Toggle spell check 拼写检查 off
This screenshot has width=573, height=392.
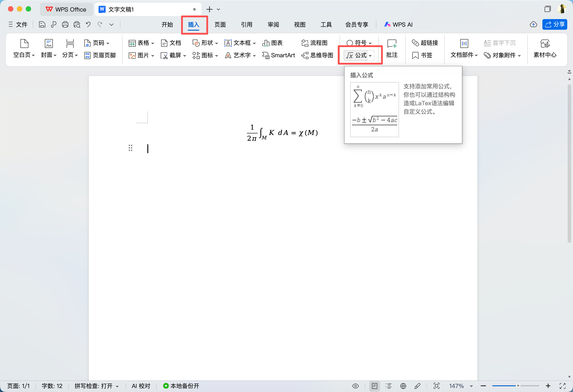(96, 386)
